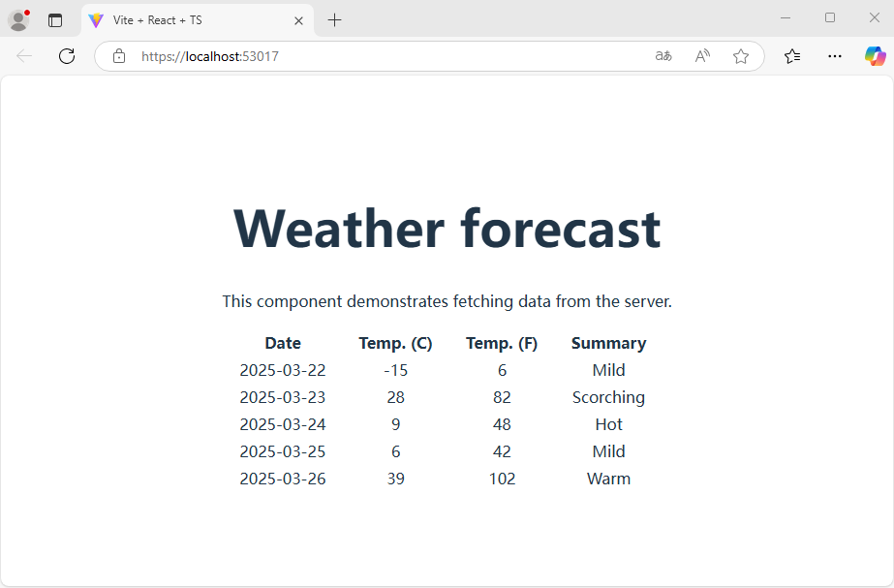
Task: Select date 2025-03-23 cell
Action: [x=283, y=397]
